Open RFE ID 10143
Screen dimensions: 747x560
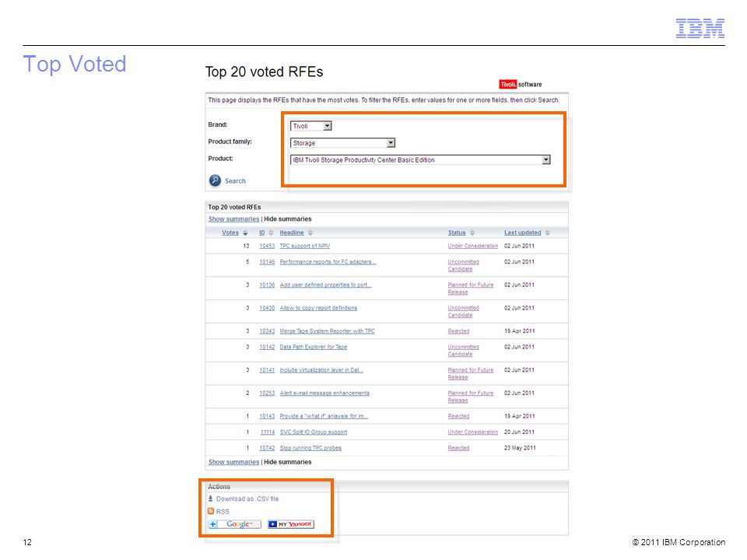(x=267, y=416)
